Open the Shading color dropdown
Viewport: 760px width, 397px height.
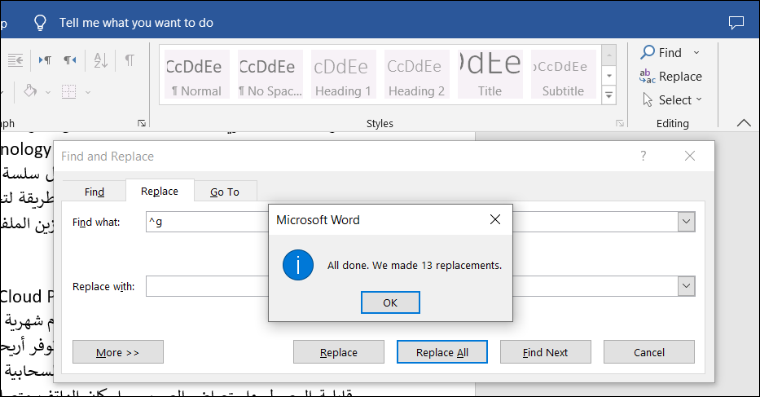48,92
